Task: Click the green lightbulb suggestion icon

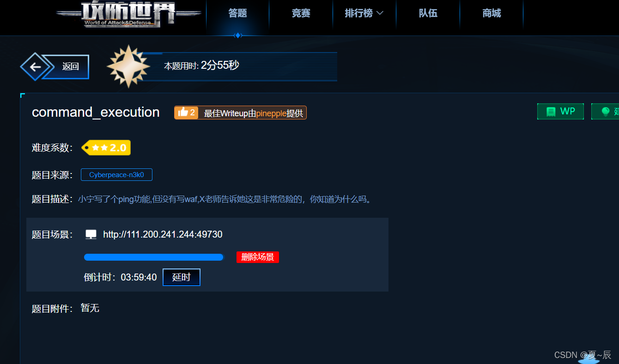Action: pyautogui.click(x=606, y=112)
